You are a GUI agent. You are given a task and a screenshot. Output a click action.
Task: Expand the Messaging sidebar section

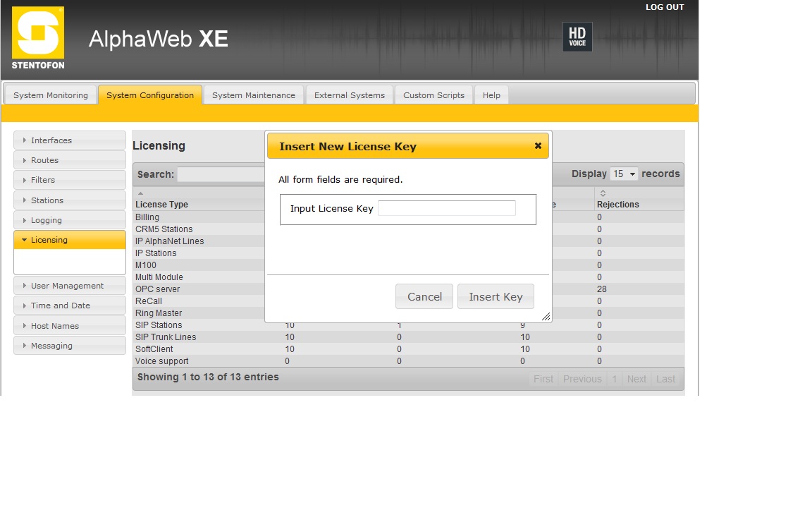click(69, 346)
